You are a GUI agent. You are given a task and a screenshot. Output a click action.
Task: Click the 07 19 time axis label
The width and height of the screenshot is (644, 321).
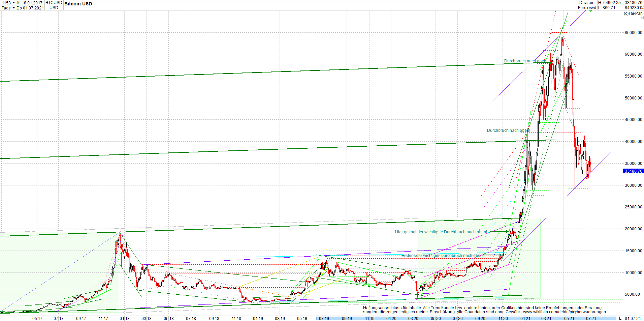[324, 319]
